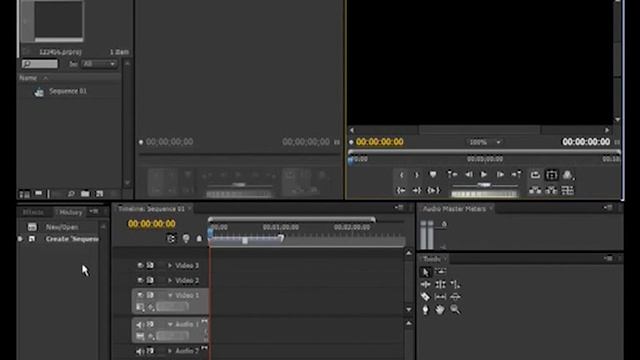Switch to the Effects tab

(33, 212)
